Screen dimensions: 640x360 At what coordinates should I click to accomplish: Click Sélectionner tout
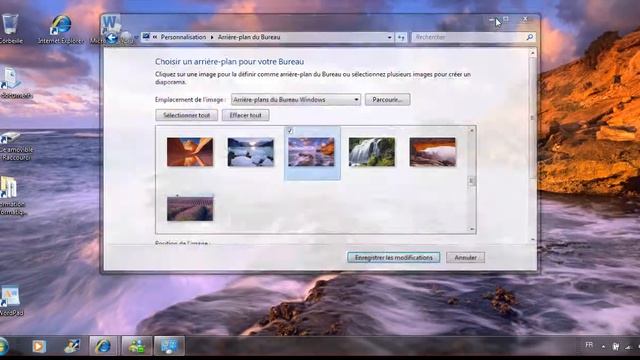click(x=187, y=115)
